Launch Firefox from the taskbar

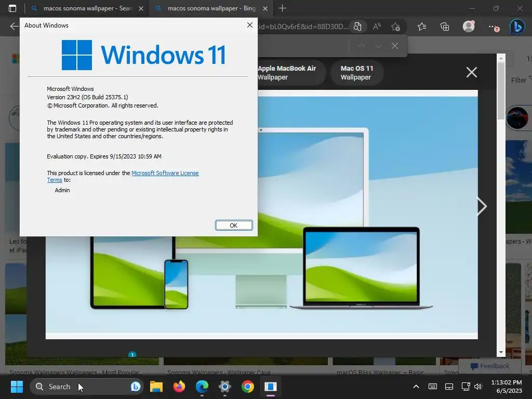point(179,387)
